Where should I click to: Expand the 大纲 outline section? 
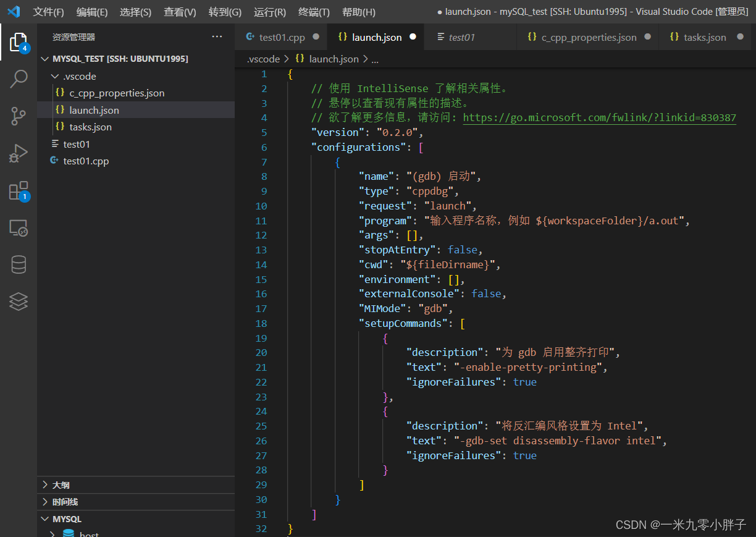61,485
